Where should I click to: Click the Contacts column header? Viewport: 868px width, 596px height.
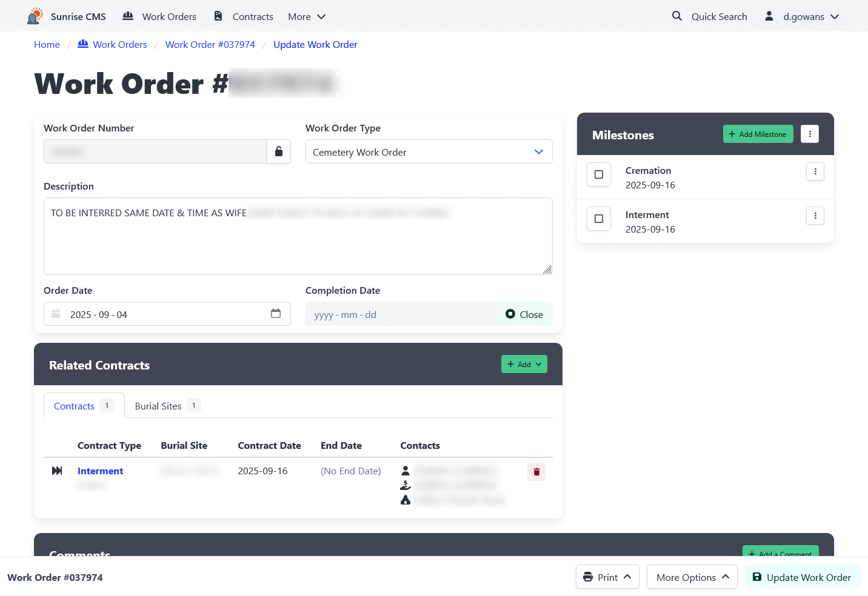420,445
